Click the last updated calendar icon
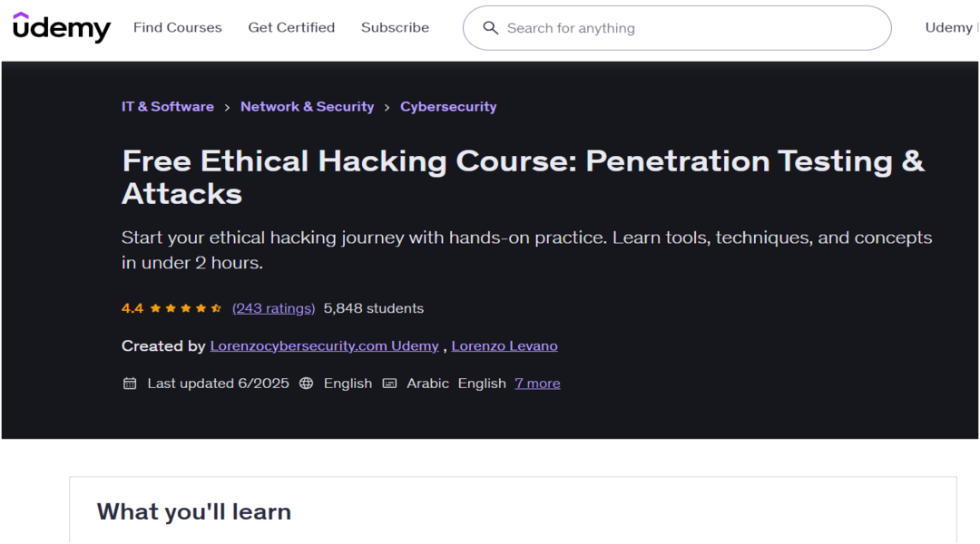Image resolution: width=980 pixels, height=544 pixels. tap(130, 384)
